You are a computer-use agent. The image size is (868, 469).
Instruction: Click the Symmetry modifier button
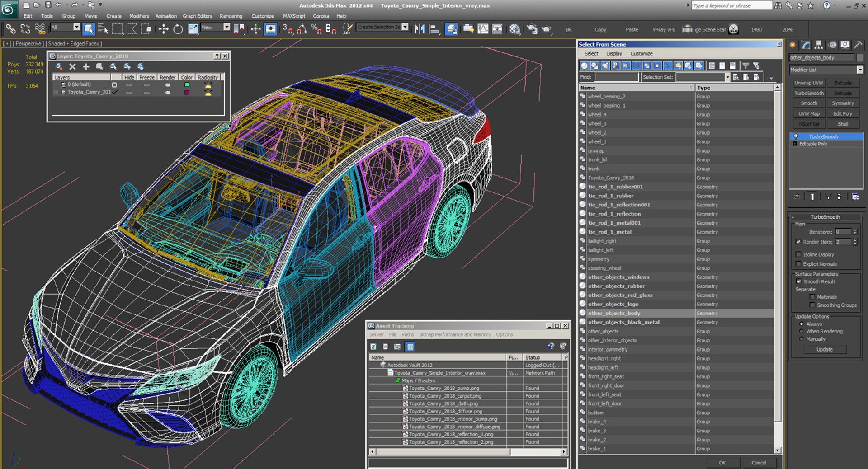843,103
